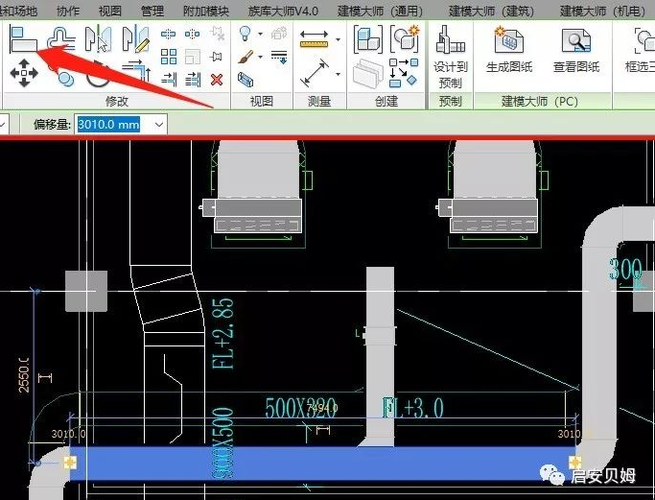Switch to the 视图 ribbon tab
This screenshot has height=500, width=655.
[x=110, y=11]
